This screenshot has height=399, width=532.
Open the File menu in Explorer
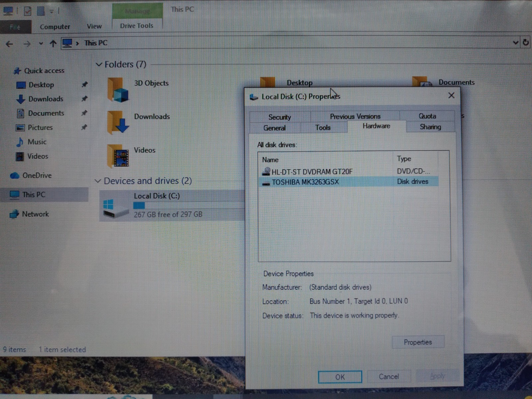[15, 27]
